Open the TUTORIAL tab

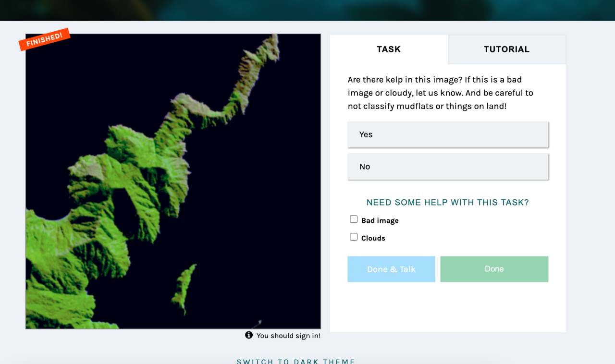coord(507,49)
